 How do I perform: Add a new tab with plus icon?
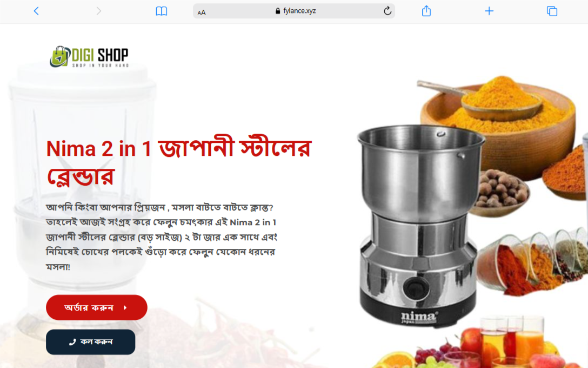click(489, 11)
